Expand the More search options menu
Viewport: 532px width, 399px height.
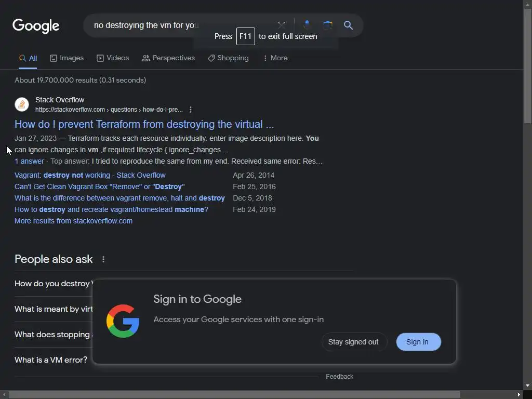[275, 58]
